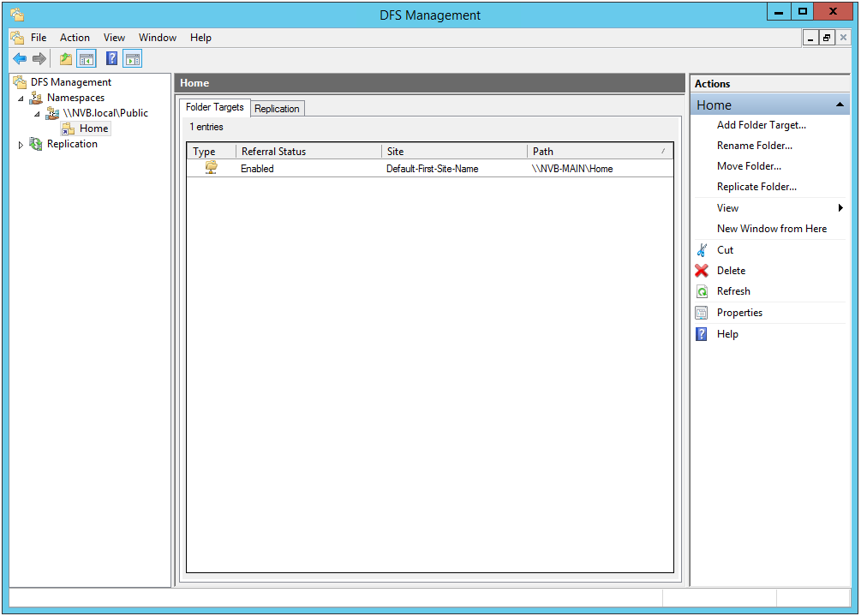
Task: Click the Back arrow toolbar icon
Action: [x=20, y=58]
